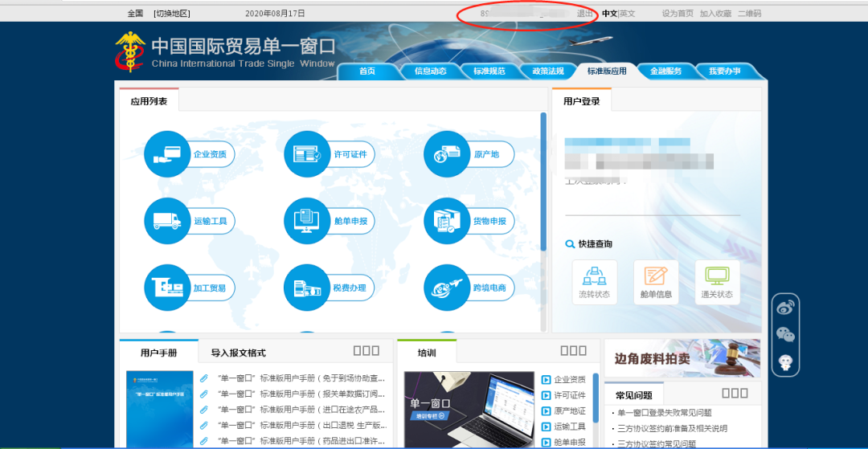This screenshot has height=449, width=868.
Task: Select the 舱单申报 monitor icon
Action: [306, 221]
